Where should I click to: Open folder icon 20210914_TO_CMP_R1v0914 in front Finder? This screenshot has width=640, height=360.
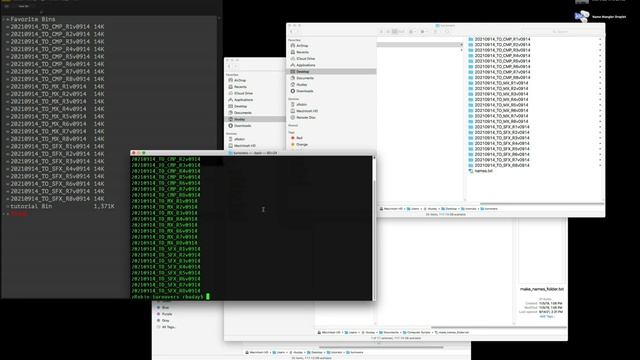(x=471, y=39)
